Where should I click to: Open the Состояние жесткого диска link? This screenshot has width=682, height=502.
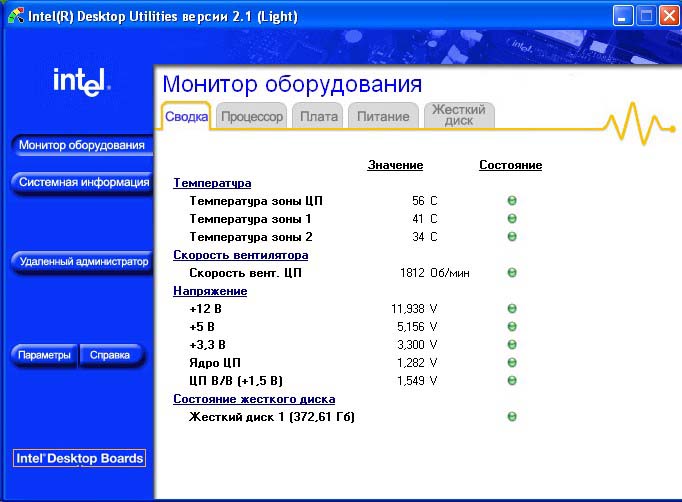point(254,399)
